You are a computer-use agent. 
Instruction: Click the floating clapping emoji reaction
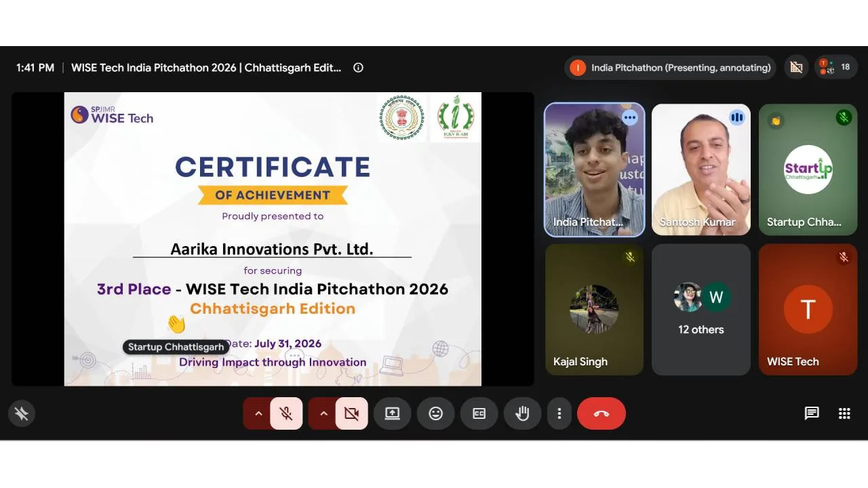[x=176, y=324]
